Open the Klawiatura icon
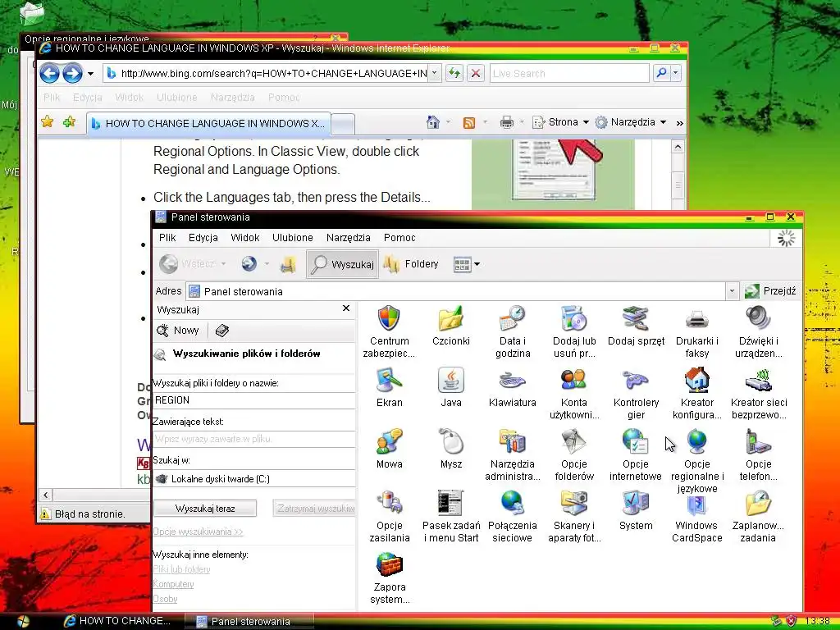840x630 pixels. [x=512, y=387]
